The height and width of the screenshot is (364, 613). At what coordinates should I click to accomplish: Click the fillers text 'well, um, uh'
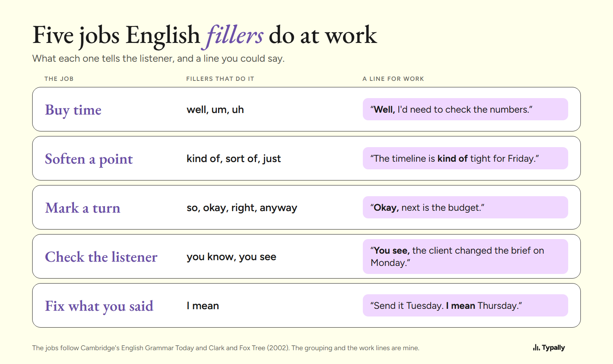click(215, 110)
